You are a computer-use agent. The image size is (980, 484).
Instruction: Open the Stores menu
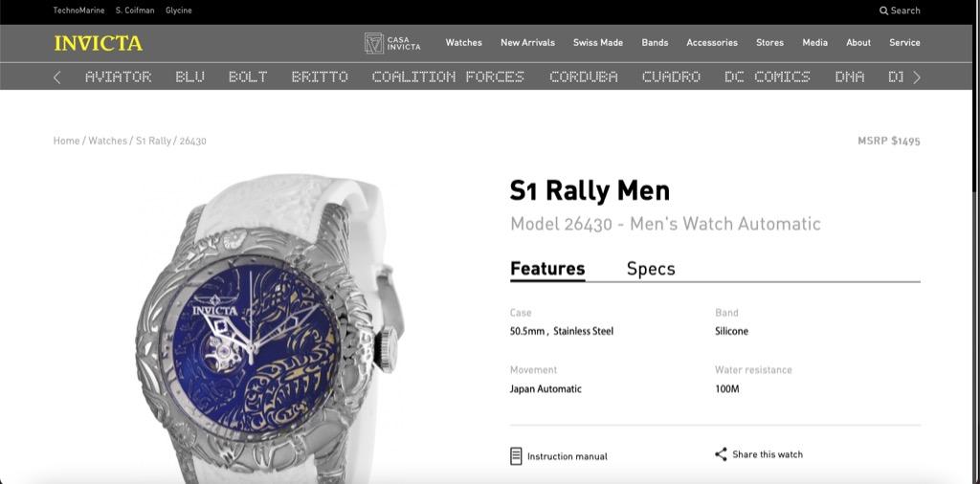pos(770,42)
